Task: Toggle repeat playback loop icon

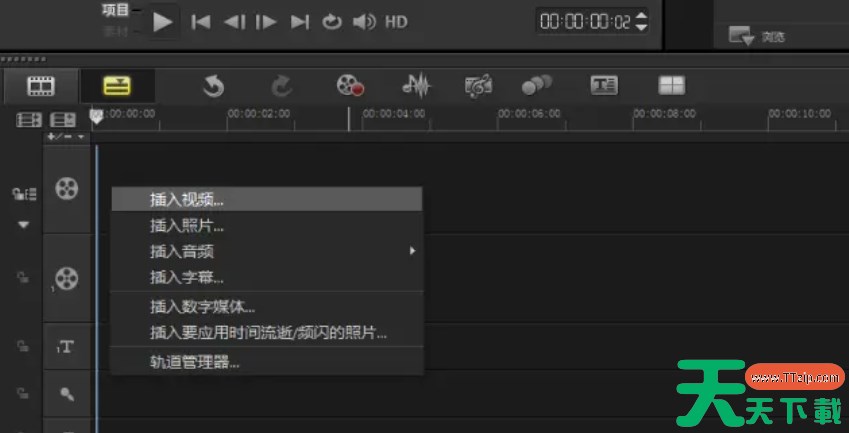Action: click(x=332, y=22)
